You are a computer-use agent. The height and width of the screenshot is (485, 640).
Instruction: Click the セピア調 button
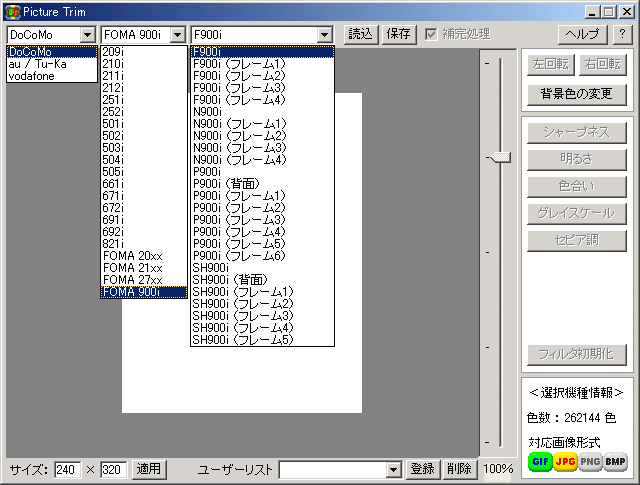coord(576,240)
